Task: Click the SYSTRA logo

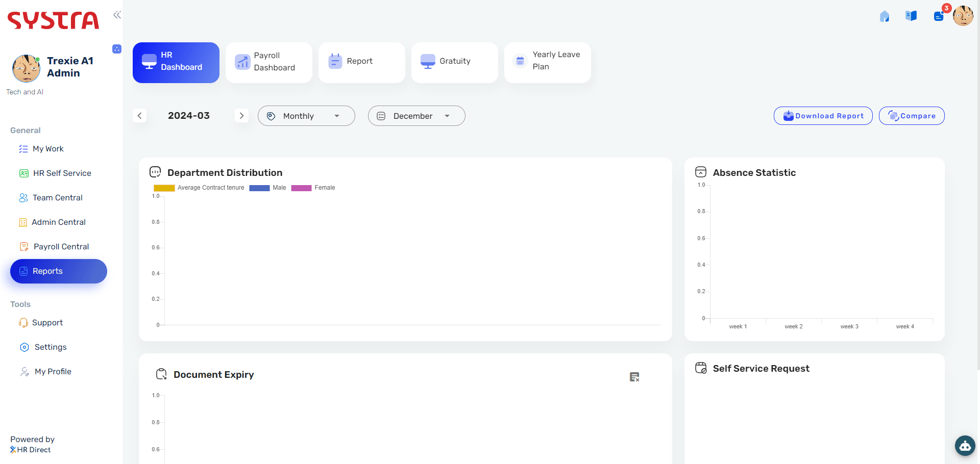Action: [x=53, y=20]
